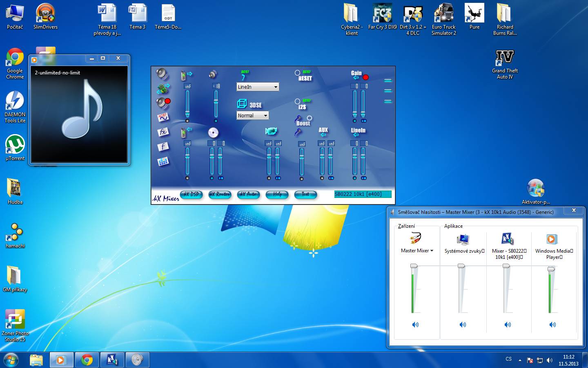Open the µTorrent desktop shortcut

click(15, 148)
